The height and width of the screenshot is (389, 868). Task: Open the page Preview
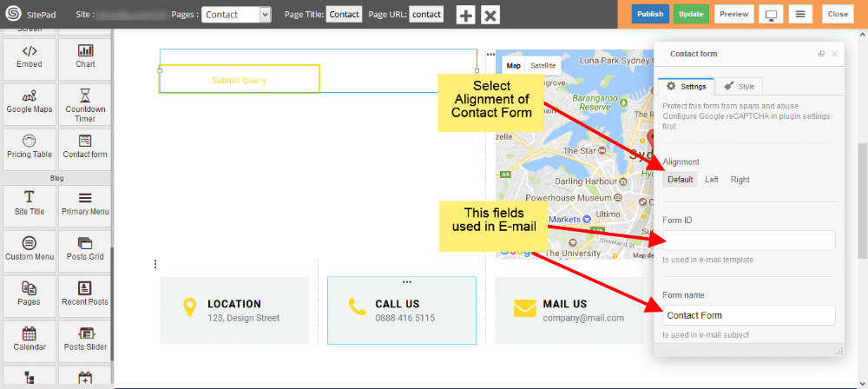click(734, 14)
